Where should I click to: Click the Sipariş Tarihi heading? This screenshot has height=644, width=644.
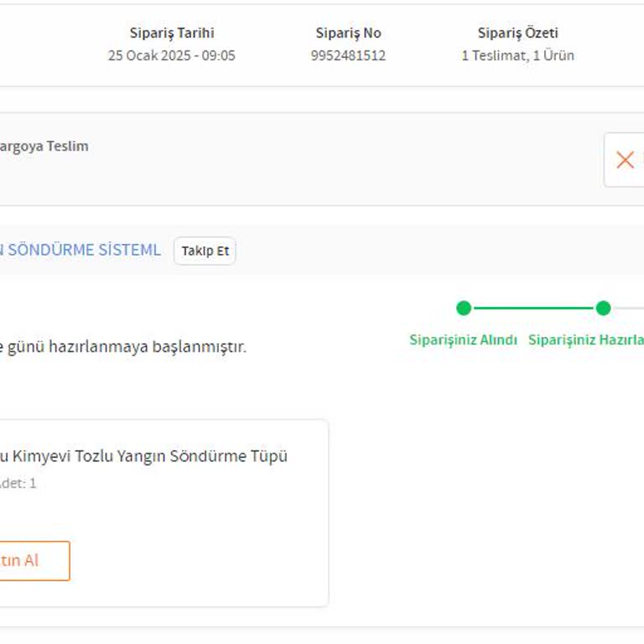(x=172, y=33)
